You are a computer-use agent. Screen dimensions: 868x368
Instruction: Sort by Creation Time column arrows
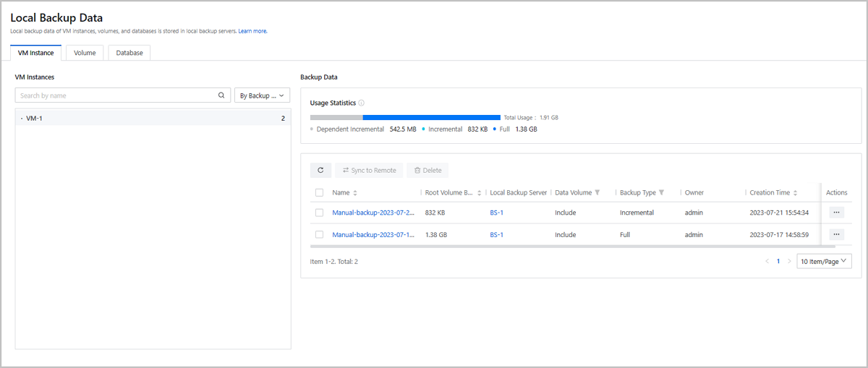coord(795,193)
